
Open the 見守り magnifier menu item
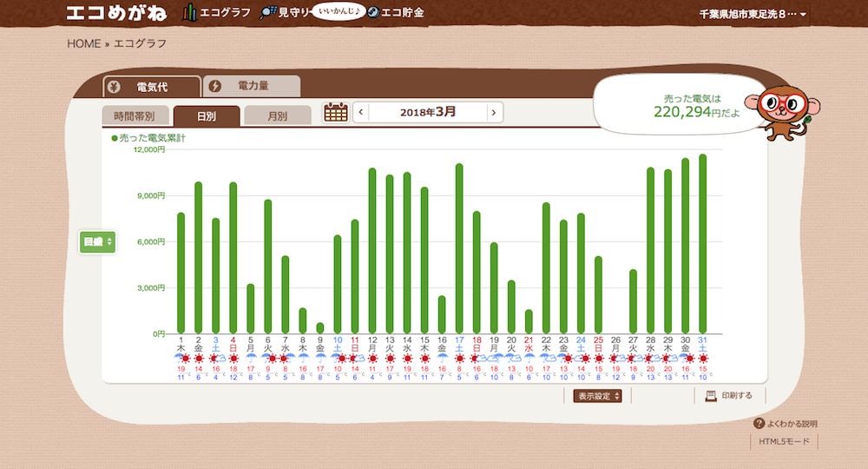tap(285, 13)
